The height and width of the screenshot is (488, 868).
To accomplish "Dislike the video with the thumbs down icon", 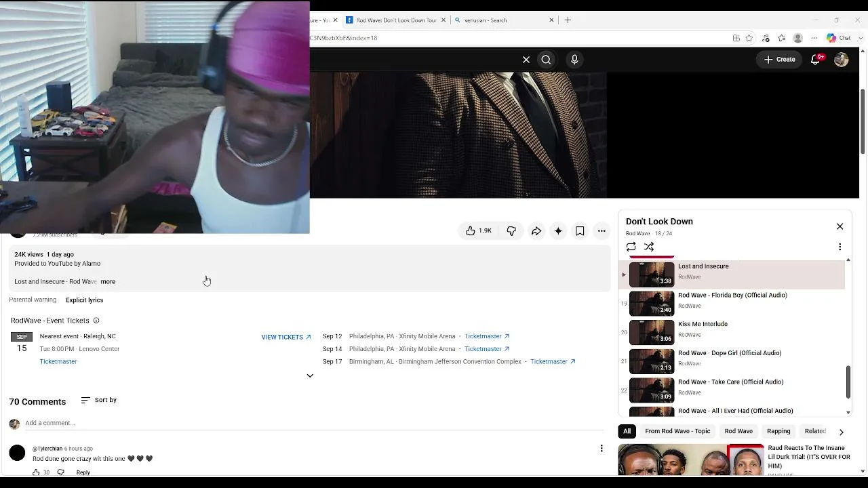I will click(x=511, y=231).
